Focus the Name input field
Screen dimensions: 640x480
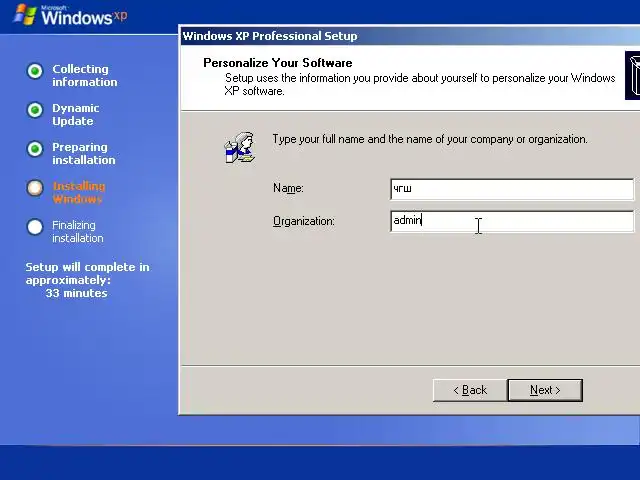[512, 189]
